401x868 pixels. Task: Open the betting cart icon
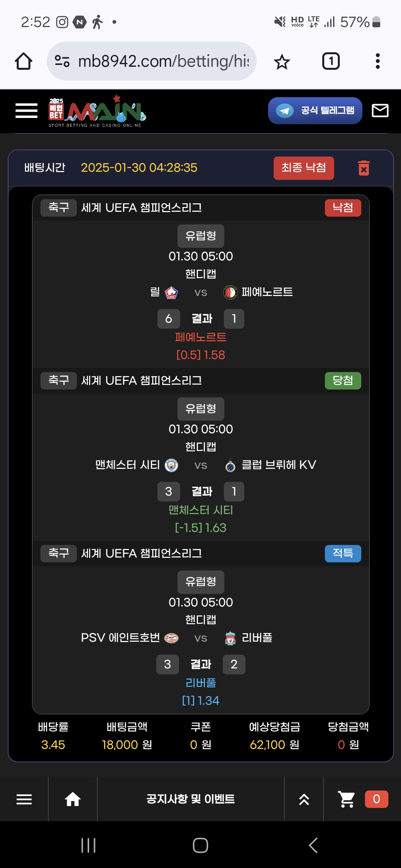click(346, 799)
